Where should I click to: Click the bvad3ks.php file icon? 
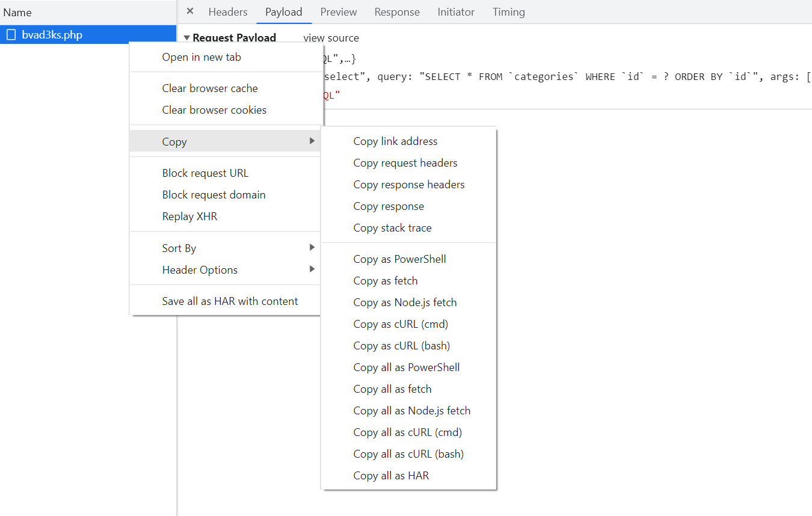pyautogui.click(x=11, y=35)
